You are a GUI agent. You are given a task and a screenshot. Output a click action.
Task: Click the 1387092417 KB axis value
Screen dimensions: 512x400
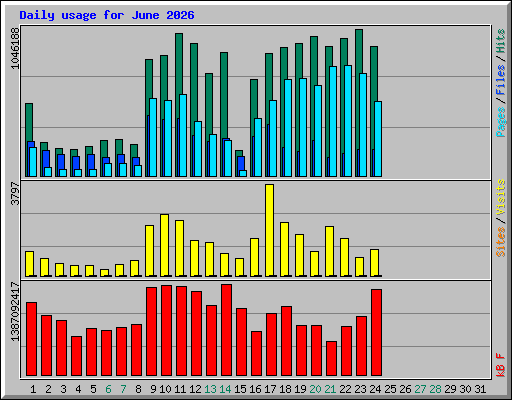tap(15, 312)
